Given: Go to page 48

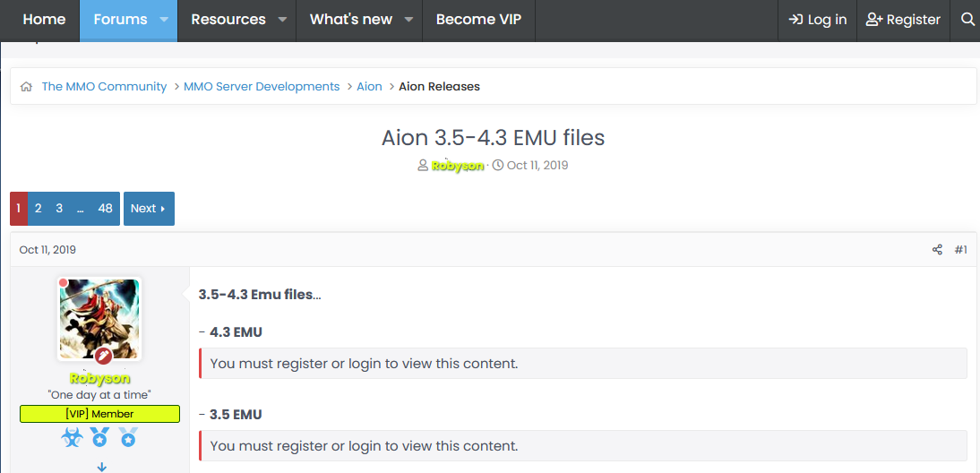Looking at the screenshot, I should pyautogui.click(x=105, y=209).
